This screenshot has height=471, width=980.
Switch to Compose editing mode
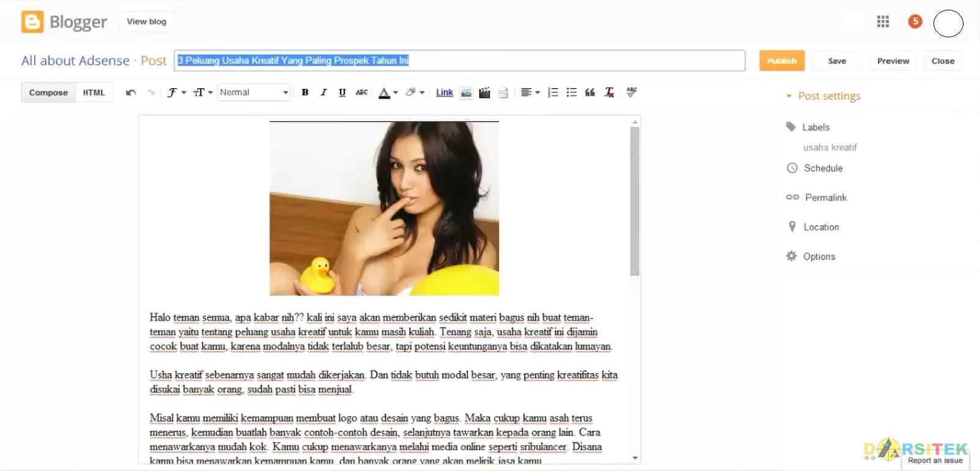tap(48, 92)
